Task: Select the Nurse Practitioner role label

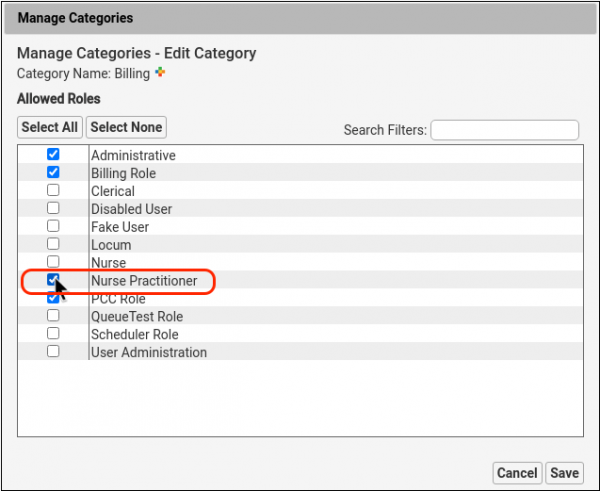Action: click(144, 281)
